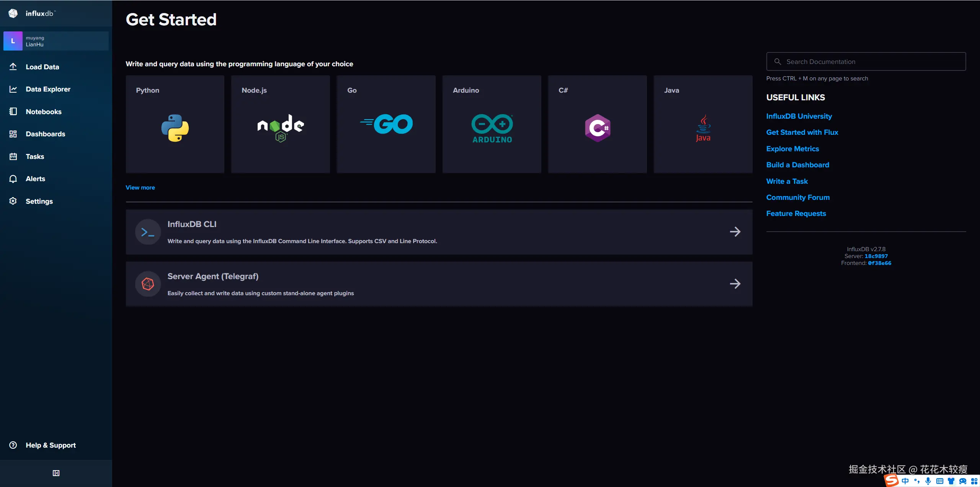Collapse the sidebar navigation toggle
Screen dimensions: 980x487
pyautogui.click(x=56, y=473)
